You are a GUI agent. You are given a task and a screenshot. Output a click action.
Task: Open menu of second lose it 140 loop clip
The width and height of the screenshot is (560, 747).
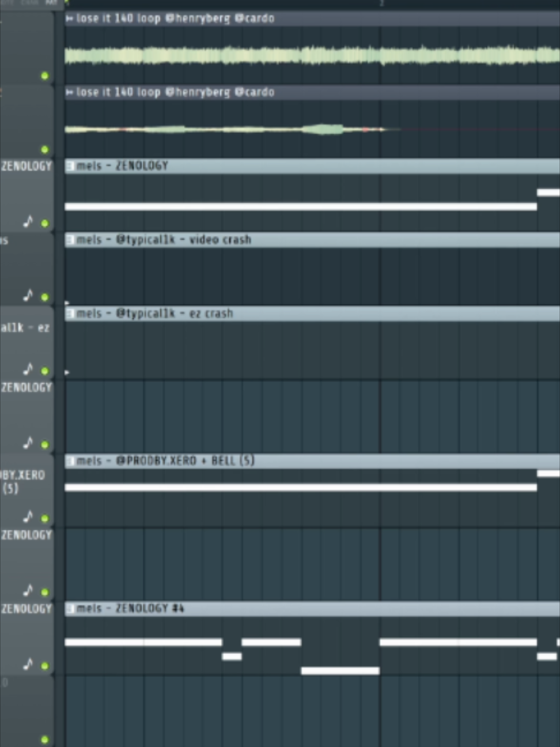tap(70, 92)
